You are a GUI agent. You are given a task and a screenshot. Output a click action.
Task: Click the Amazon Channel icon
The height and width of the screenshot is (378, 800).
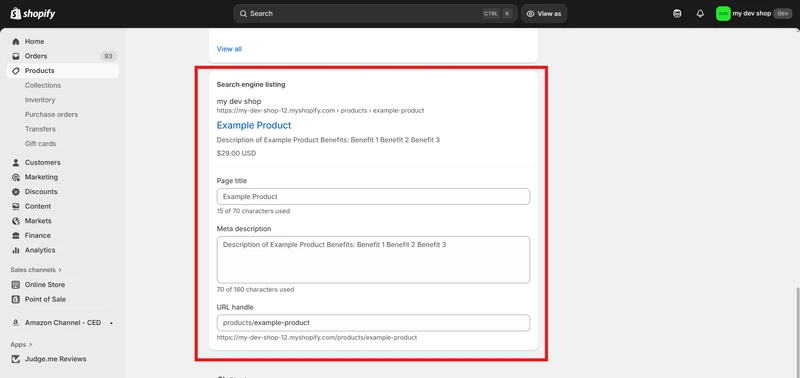point(16,323)
